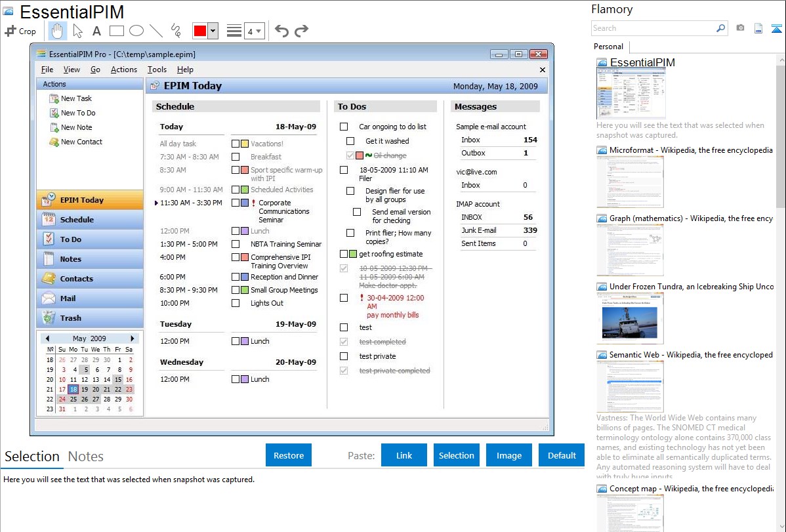Tick the 'get roofing estimate' to-do checkbox
Screen dimensions: 786x532
tap(344, 254)
